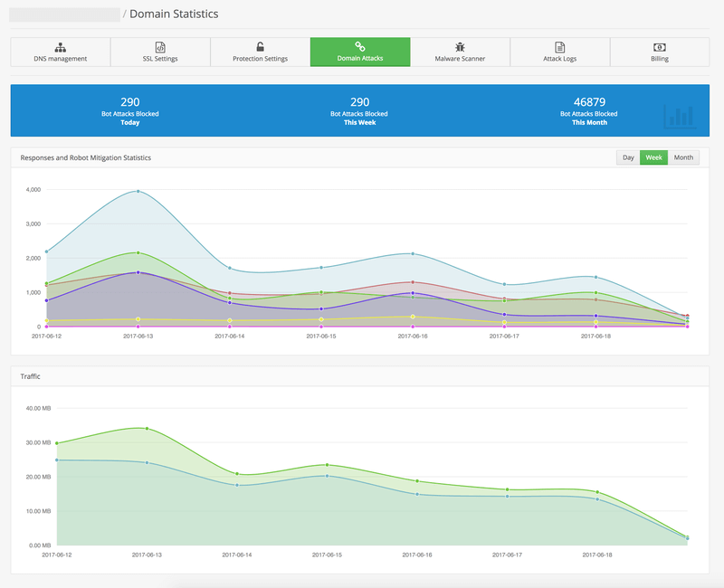The height and width of the screenshot is (588, 724).
Task: Click the peak data point on 2017-06-13
Action: coord(138,191)
